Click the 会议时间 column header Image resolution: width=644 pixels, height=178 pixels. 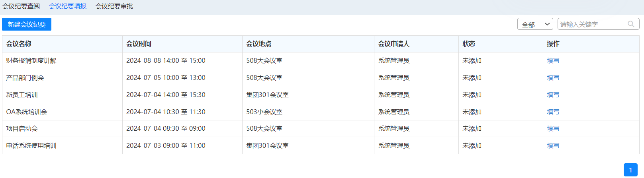[x=139, y=44]
